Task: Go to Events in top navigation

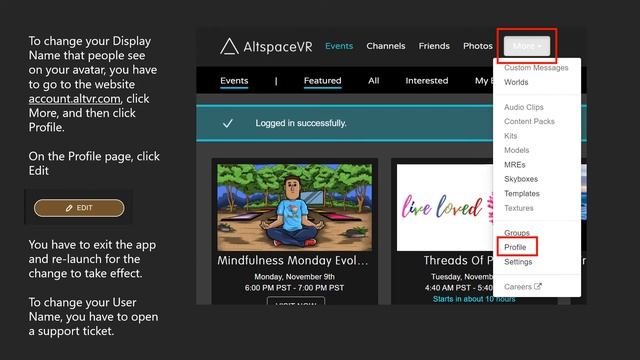Action: 339,46
